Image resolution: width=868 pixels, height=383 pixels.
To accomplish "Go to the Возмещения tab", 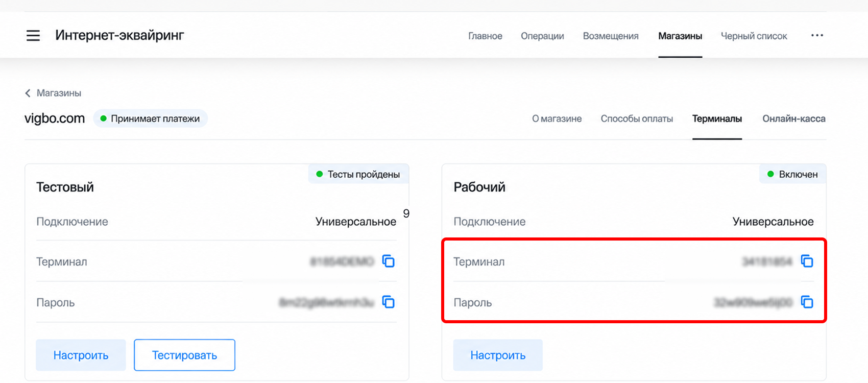I will 611,36.
